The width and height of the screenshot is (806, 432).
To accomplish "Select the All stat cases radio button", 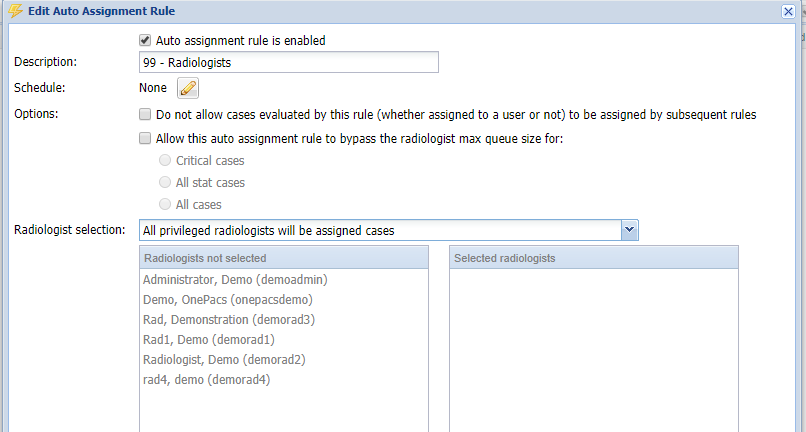I will point(164,182).
